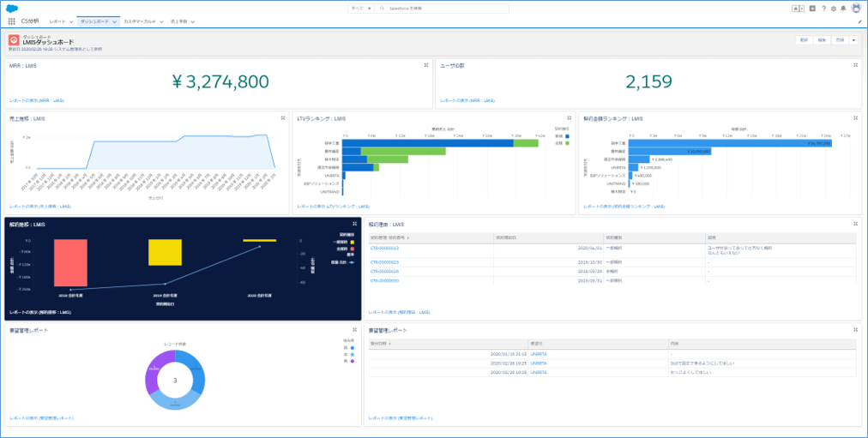Expand the 解約推移 chart to full view

click(x=354, y=224)
